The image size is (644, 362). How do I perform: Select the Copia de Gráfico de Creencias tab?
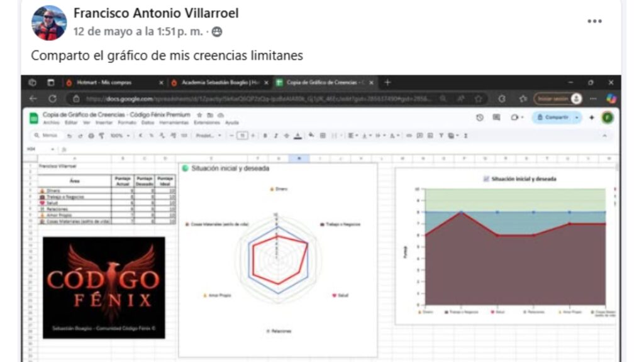(325, 82)
